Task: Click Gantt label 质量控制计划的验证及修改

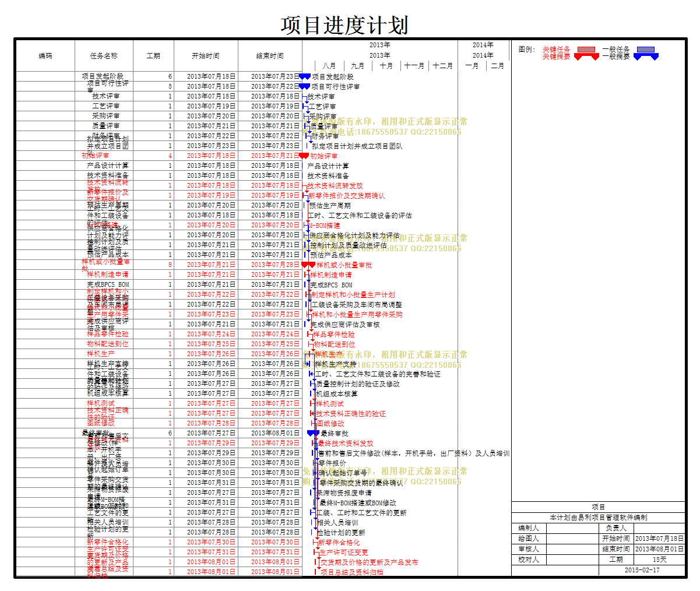Action: coord(358,384)
